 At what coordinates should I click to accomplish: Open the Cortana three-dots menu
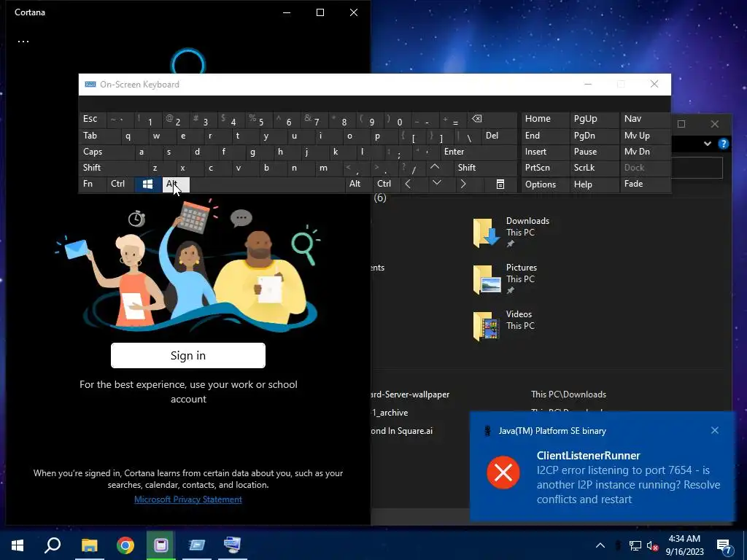23,42
